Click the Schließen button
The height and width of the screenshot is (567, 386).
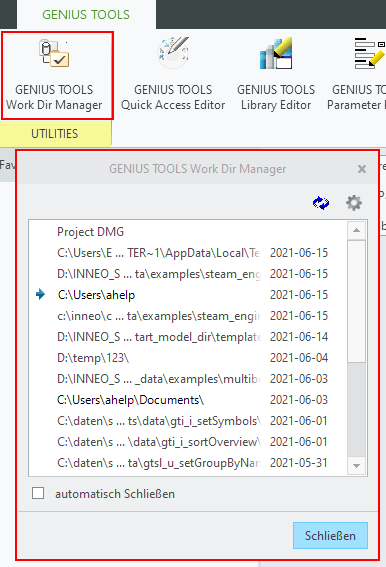click(x=330, y=536)
